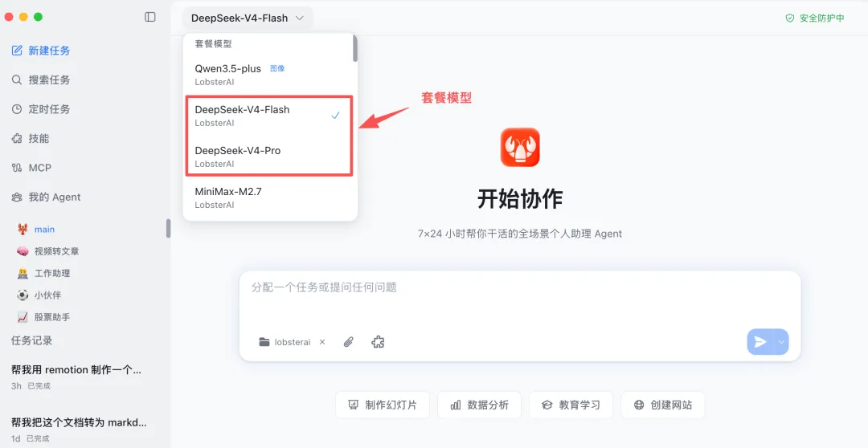Go to 定时任务 in sidebar
Image resolution: width=868 pixels, height=448 pixels.
(49, 109)
